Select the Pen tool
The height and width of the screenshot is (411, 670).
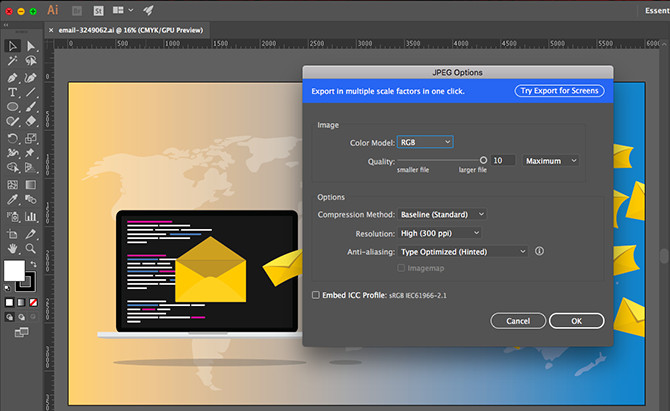[x=13, y=77]
